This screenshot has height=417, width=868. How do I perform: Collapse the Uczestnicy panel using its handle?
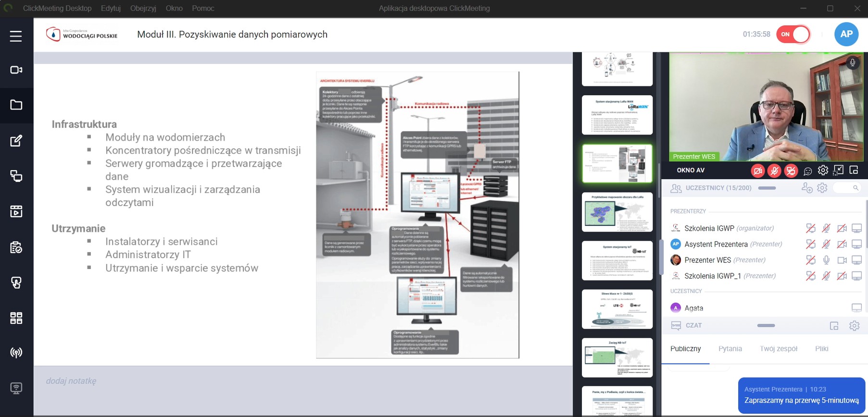click(767, 188)
